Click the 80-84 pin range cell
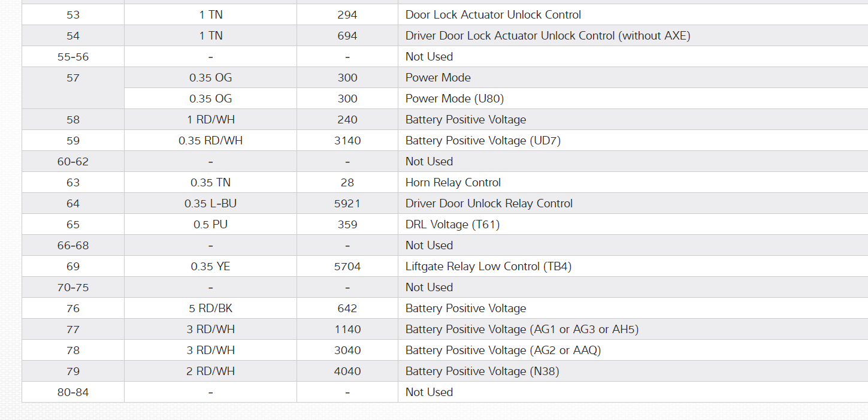This screenshot has width=868, height=420. (x=73, y=392)
